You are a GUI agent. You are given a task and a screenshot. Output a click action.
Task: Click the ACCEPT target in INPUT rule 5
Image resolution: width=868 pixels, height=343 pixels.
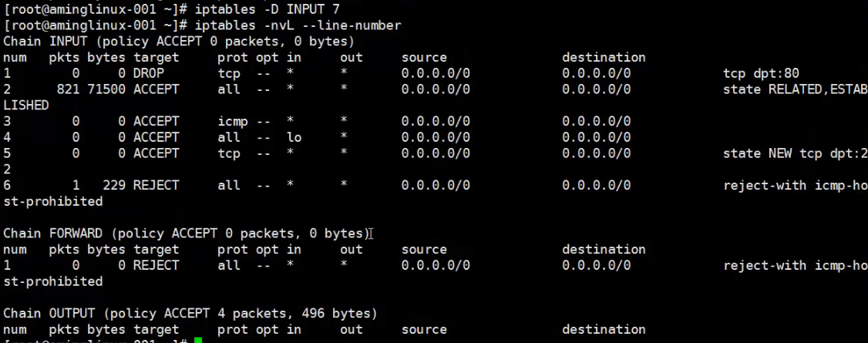[156, 153]
